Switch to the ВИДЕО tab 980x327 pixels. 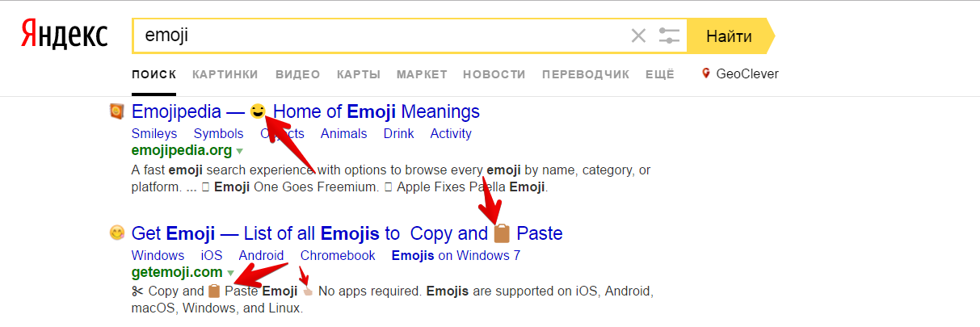pyautogui.click(x=297, y=74)
